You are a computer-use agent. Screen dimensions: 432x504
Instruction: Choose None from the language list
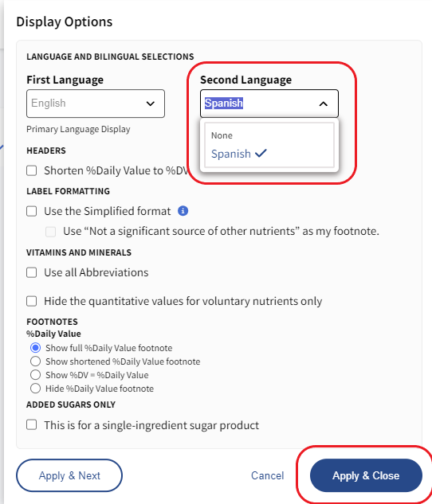222,135
